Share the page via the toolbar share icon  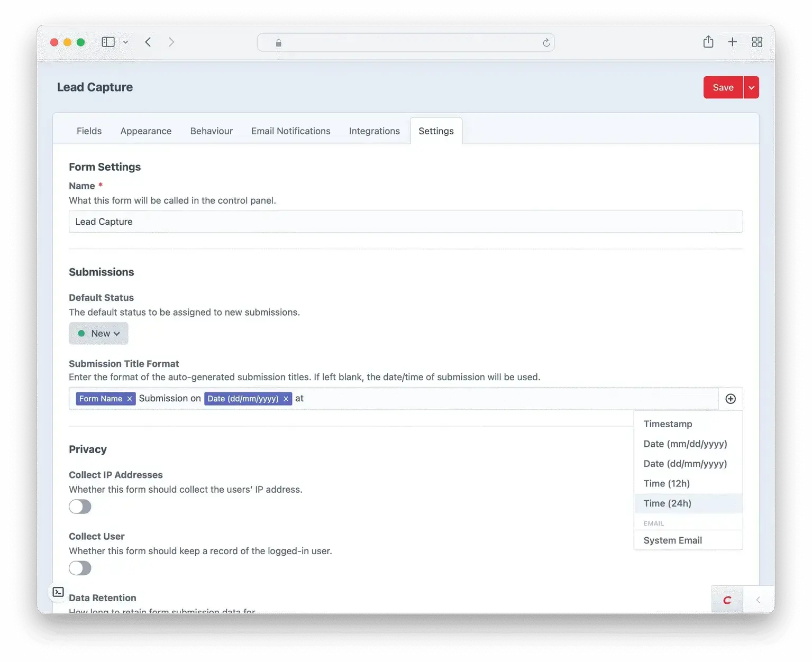(x=708, y=42)
